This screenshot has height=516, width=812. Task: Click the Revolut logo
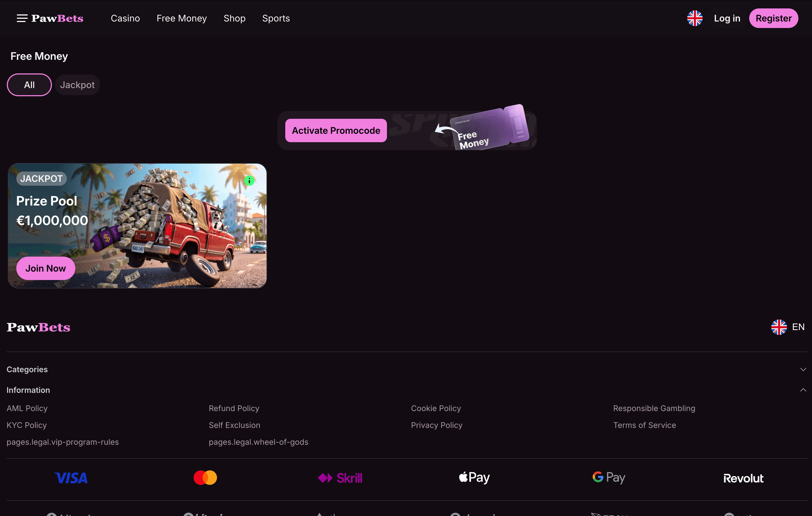click(x=743, y=478)
